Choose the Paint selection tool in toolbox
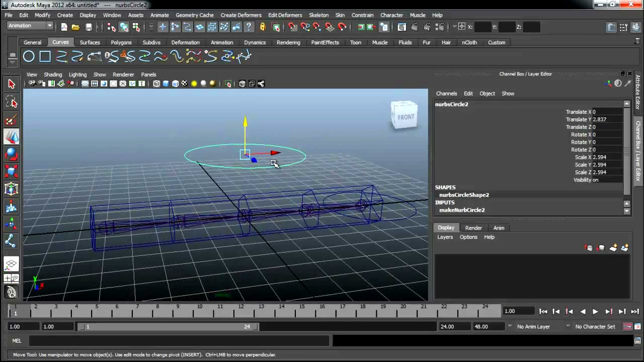This screenshot has width=644, height=362. point(11,120)
